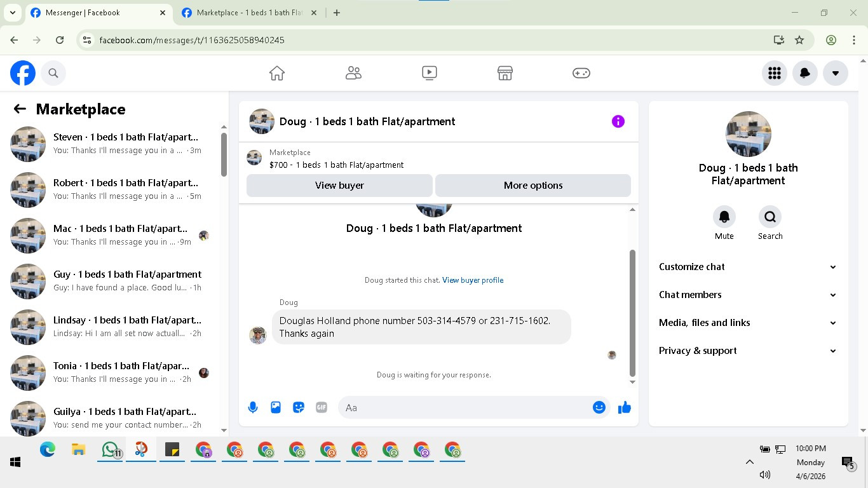Open the notifications bell icon in header
Screen dimensions: 868x488
coord(804,73)
